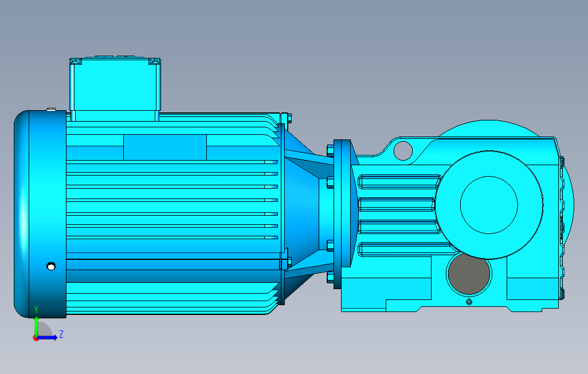The image size is (588, 374).
Task: Click the blue Z axis arrow of the triad
Action: click(x=48, y=338)
